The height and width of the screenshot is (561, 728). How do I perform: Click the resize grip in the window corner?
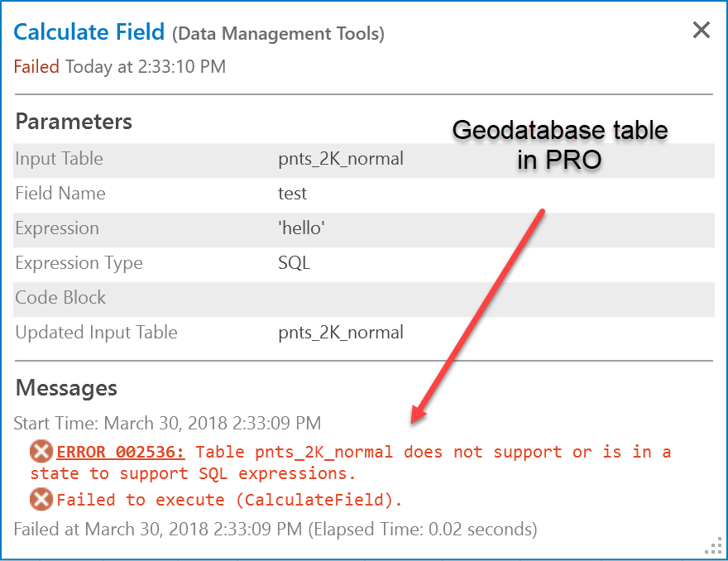[713, 547]
